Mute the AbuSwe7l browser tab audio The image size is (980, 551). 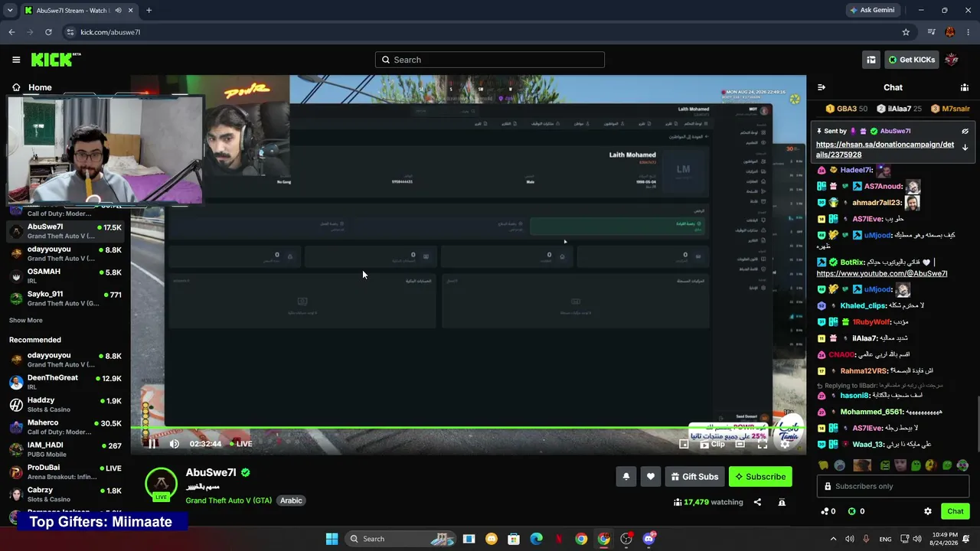[x=117, y=11]
